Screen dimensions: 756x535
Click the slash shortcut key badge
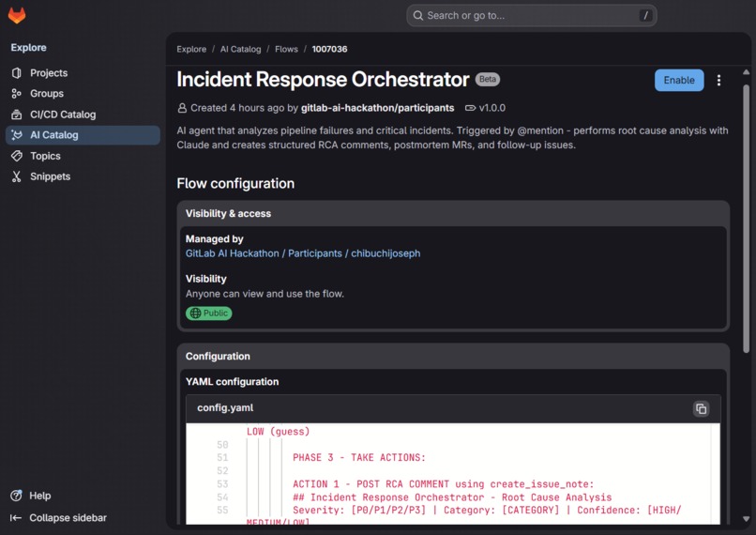(x=645, y=15)
